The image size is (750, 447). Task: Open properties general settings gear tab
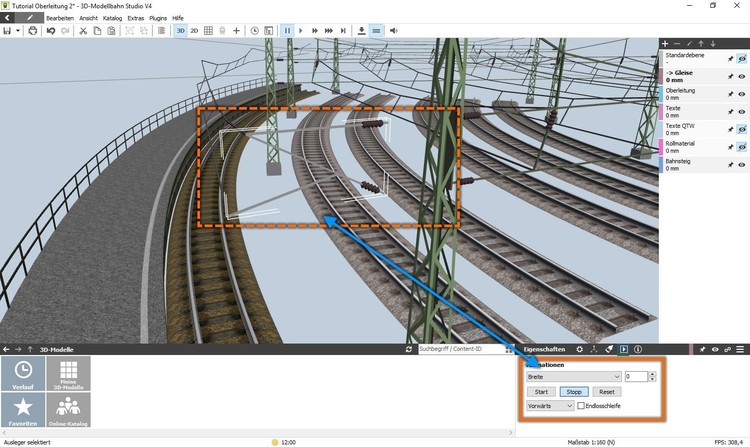tap(580, 349)
